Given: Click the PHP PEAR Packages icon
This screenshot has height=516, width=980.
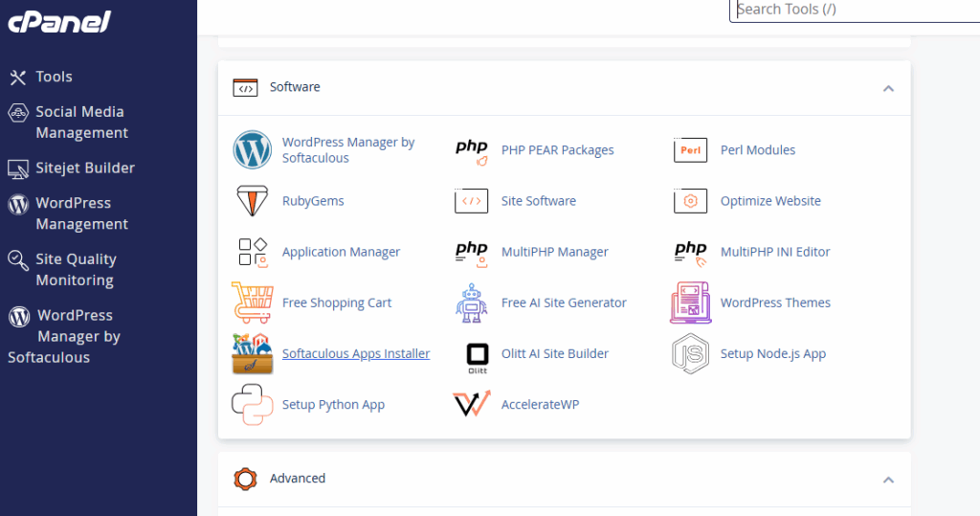Looking at the screenshot, I should (472, 150).
